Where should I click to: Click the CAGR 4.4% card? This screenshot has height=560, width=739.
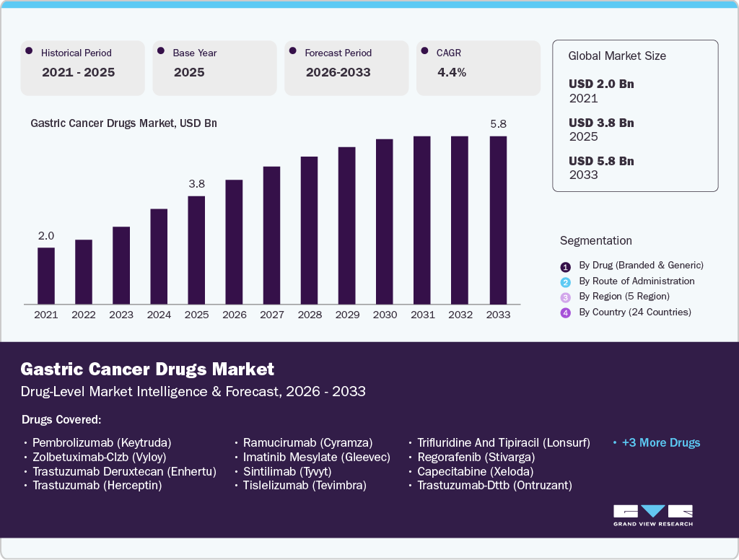[x=478, y=68]
